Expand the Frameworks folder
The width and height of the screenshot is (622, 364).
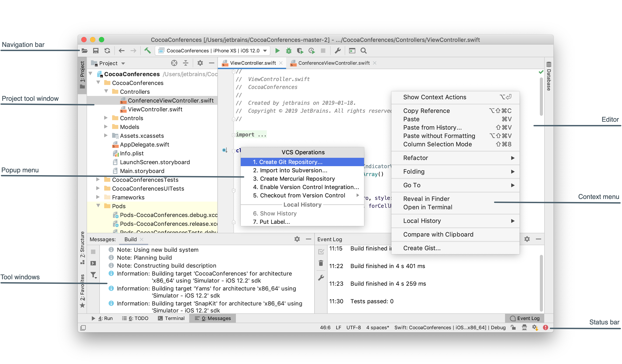click(98, 197)
